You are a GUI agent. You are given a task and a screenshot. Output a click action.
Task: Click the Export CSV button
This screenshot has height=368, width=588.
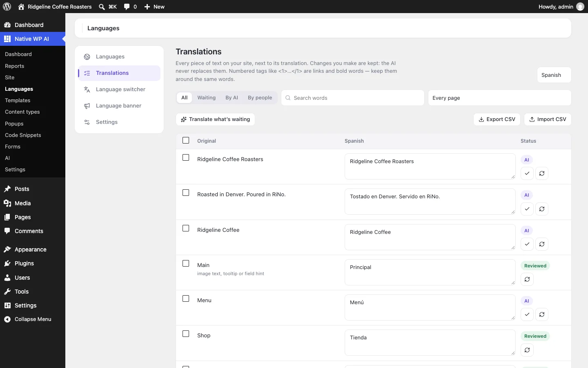[x=497, y=119]
